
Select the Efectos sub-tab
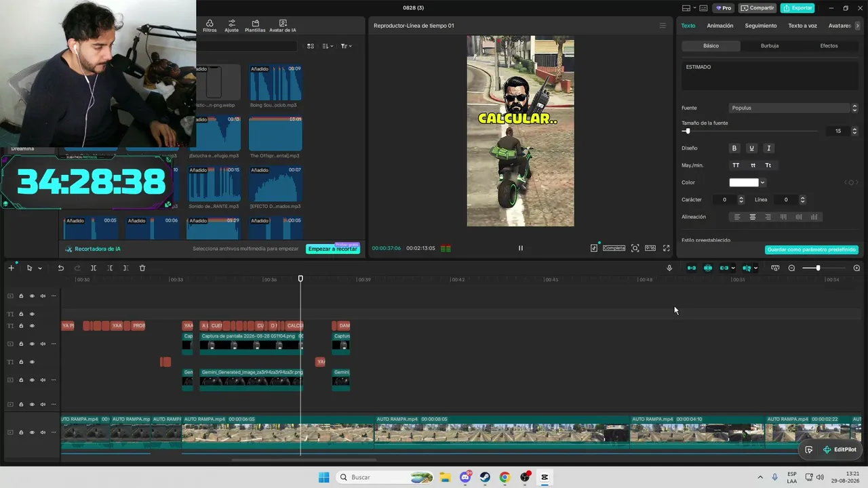pyautogui.click(x=829, y=46)
